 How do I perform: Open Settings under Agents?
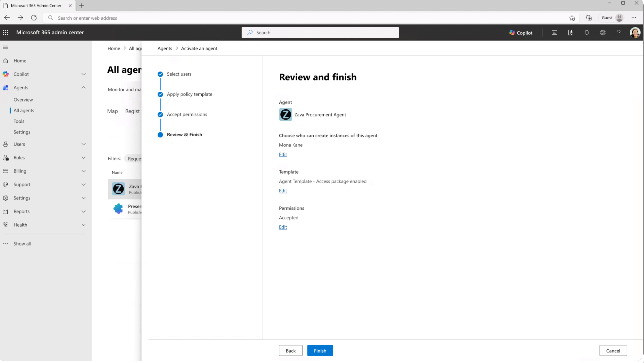[x=22, y=132]
